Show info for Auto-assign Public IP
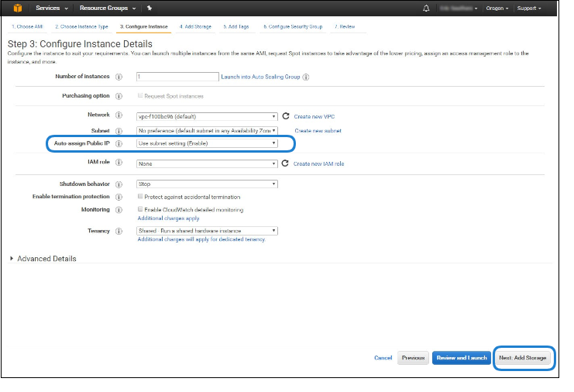This screenshot has width=574, height=392. click(x=119, y=144)
